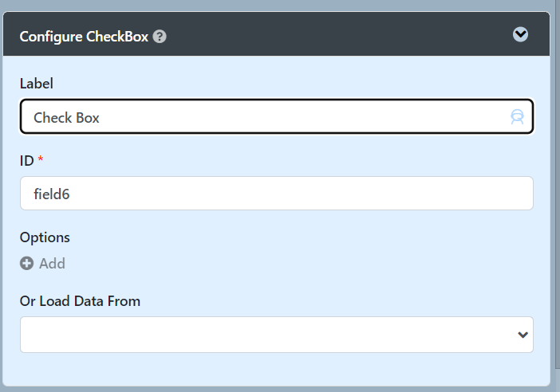Click the Configure CheckBox header title
This screenshot has height=392, width=560.
(x=84, y=37)
